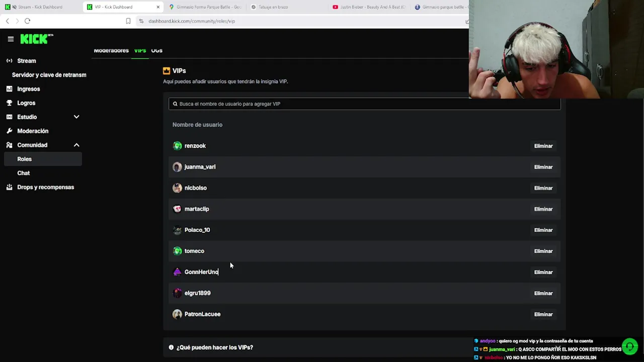Remove renzook from VIPs with Eliminar
This screenshot has width=644, height=362.
pyautogui.click(x=543, y=146)
